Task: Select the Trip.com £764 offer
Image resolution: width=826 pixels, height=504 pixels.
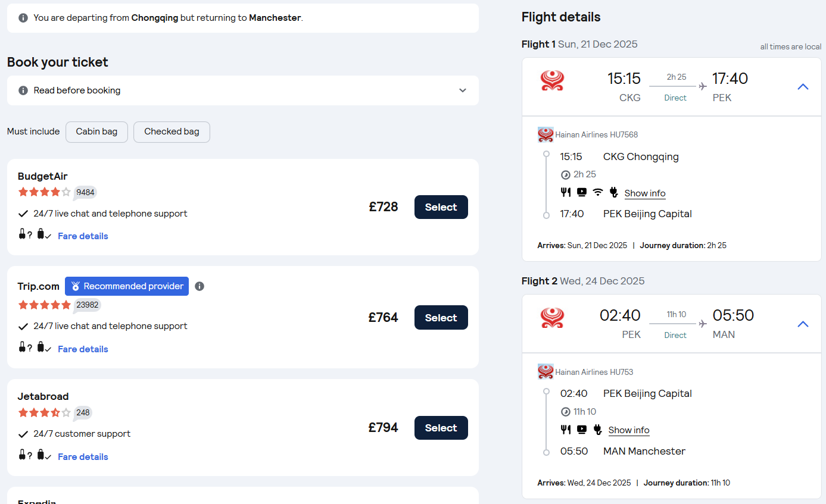Action: click(x=441, y=318)
